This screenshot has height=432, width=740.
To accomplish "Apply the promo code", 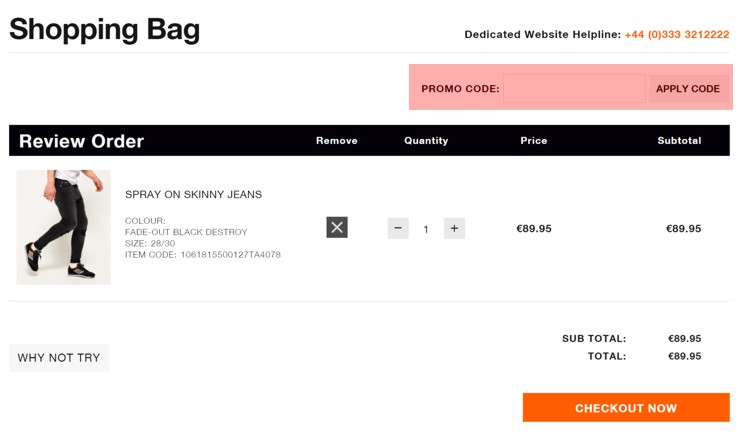I will click(688, 88).
